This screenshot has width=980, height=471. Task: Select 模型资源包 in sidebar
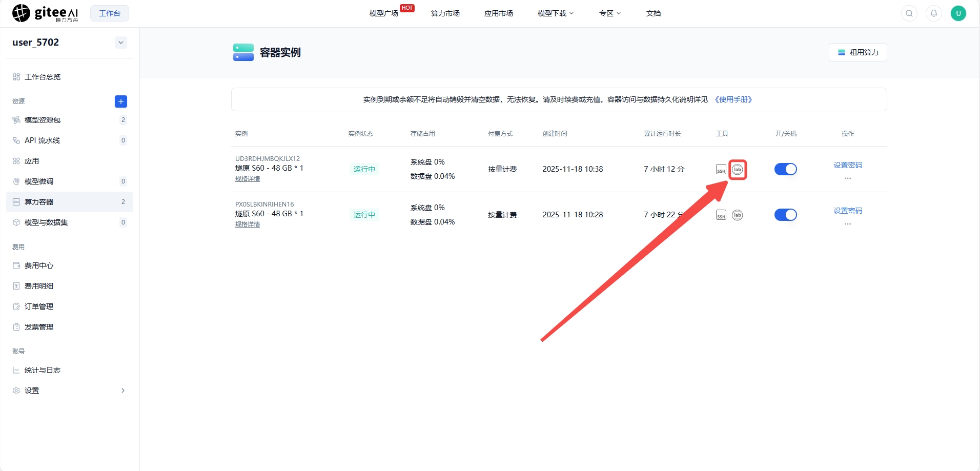click(x=70, y=120)
